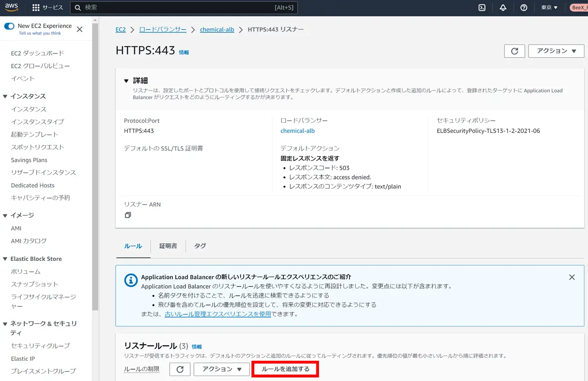The height and width of the screenshot is (381, 588).
Task: Open スポットリクエスト in the sidebar
Action: (x=38, y=147)
